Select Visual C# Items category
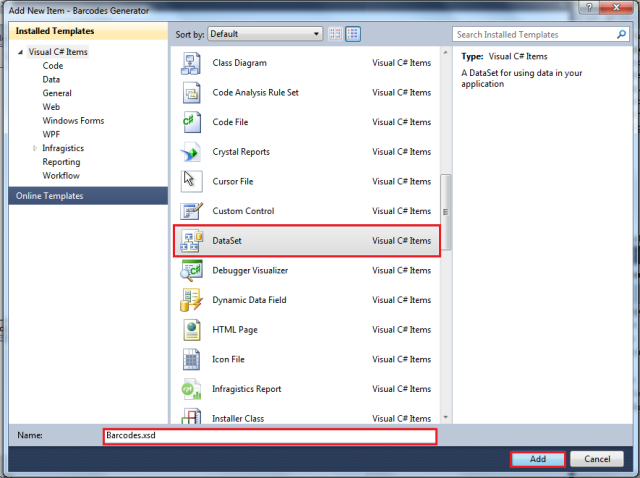Image resolution: width=640 pixels, height=478 pixels. coord(58,52)
